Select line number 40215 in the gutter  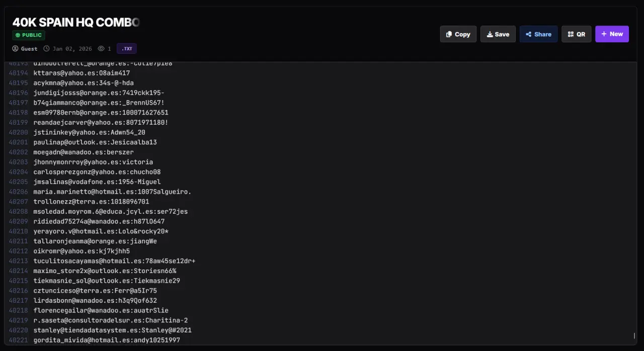(x=19, y=281)
